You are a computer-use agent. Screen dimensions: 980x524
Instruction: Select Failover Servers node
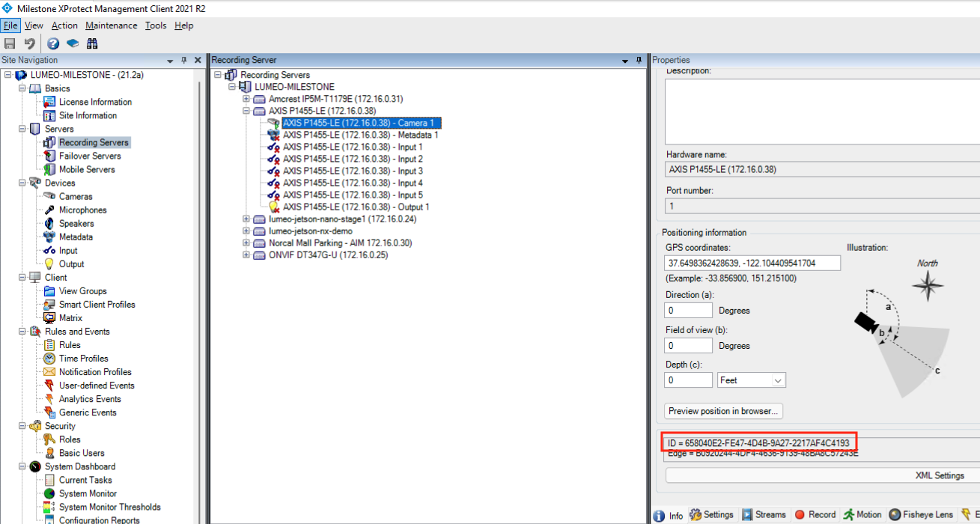click(x=90, y=156)
